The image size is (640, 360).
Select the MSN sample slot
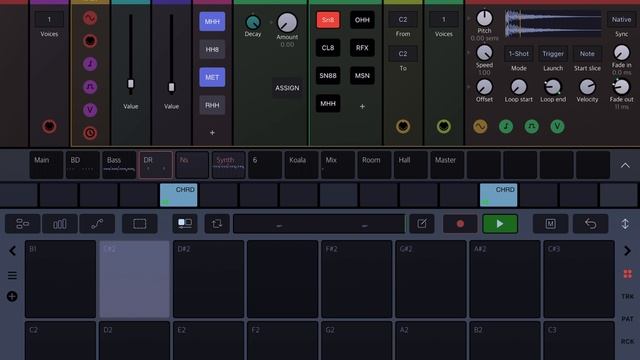(x=362, y=76)
